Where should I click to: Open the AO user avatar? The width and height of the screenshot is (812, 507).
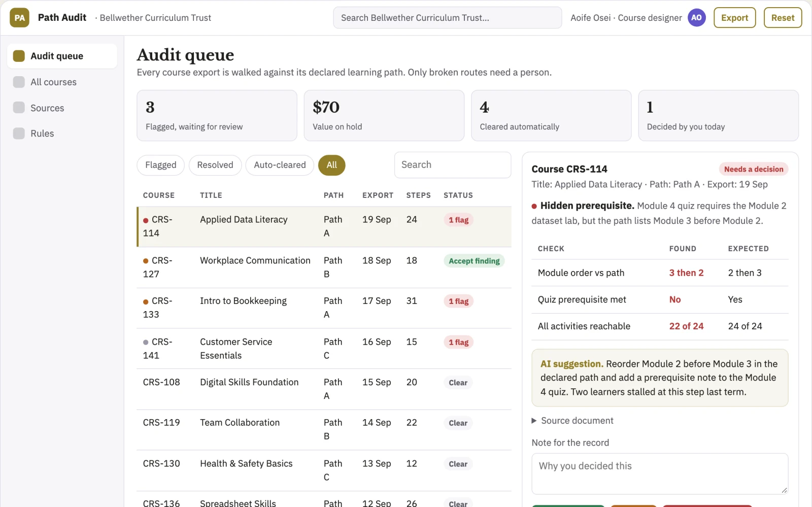coord(696,18)
